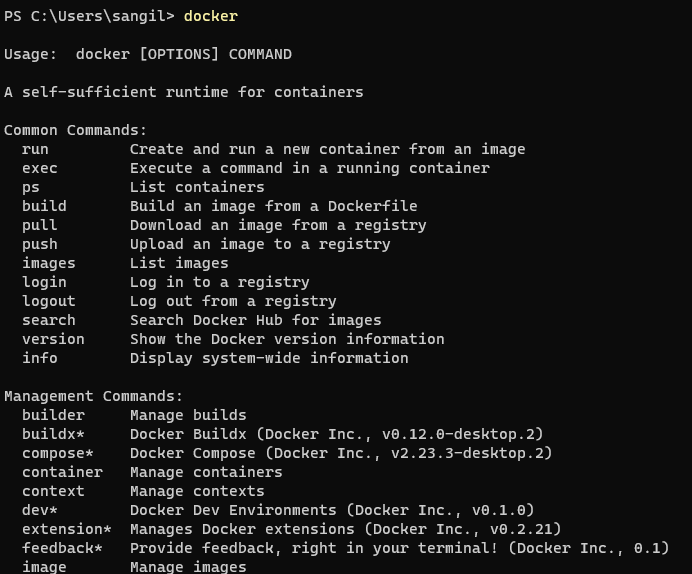
Task: Click 'Upload an image to a registry' text
Action: point(260,244)
